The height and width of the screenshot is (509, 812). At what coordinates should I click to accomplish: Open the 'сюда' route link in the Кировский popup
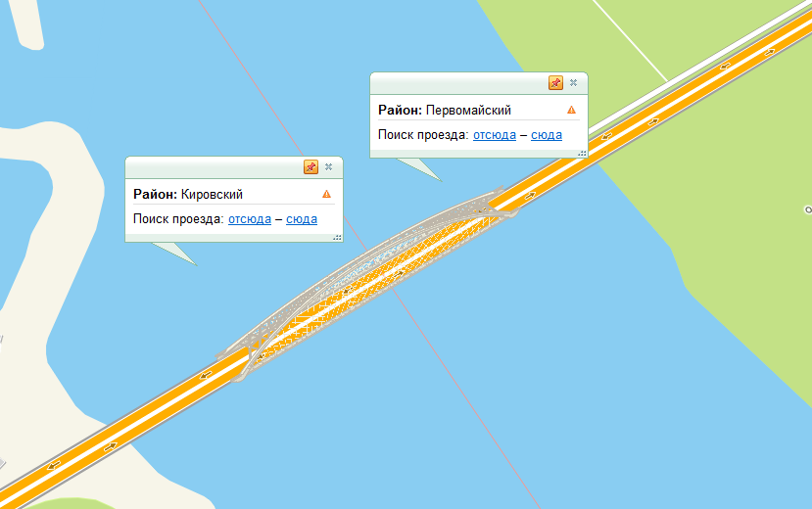tap(302, 219)
